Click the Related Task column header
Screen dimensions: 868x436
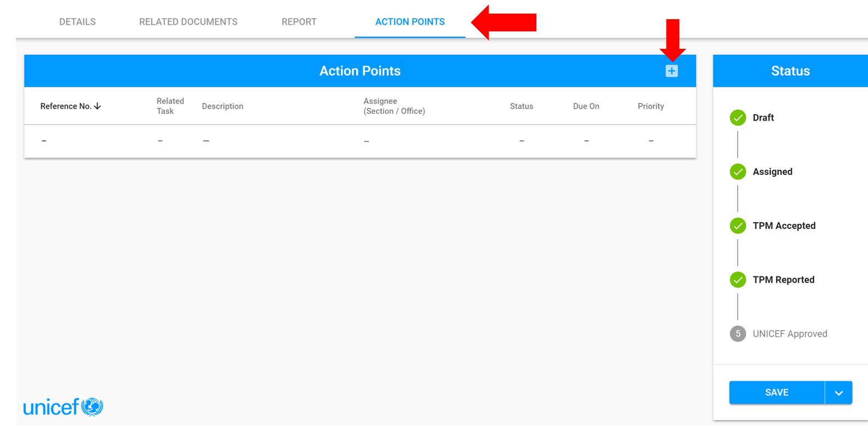point(170,106)
